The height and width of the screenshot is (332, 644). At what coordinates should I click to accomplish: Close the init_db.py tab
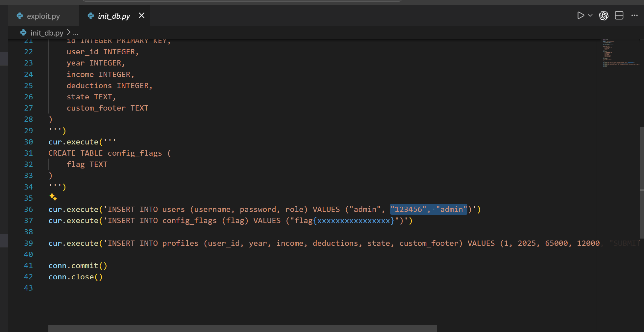point(141,15)
